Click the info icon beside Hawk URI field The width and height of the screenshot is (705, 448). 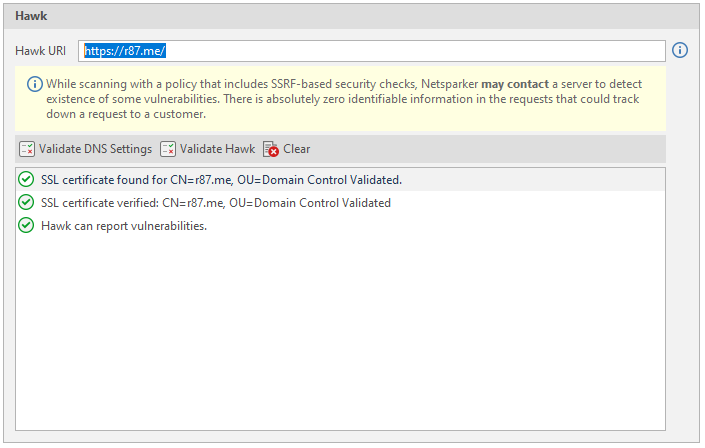pyautogui.click(x=680, y=50)
